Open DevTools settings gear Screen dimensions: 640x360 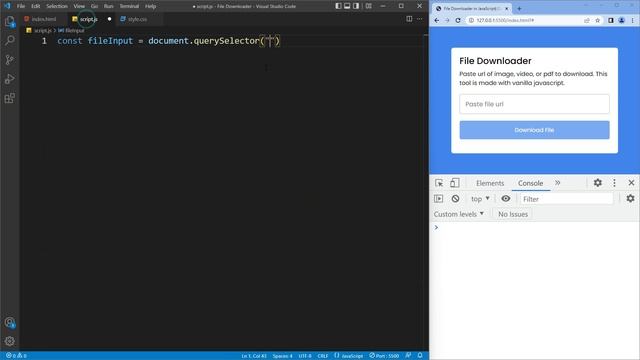[x=598, y=183]
